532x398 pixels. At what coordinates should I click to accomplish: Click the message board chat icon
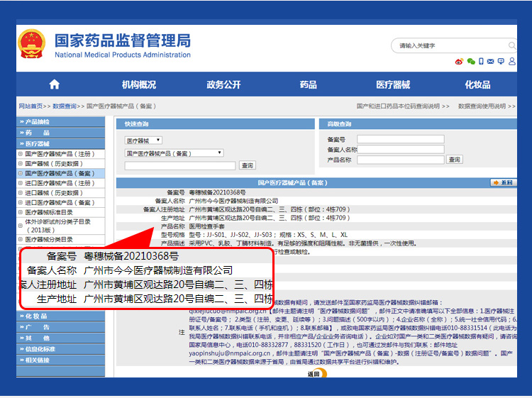501,62
